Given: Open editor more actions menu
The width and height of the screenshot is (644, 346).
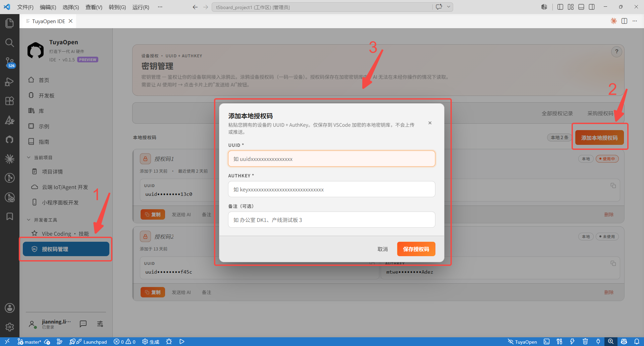Looking at the screenshot, I should [x=635, y=21].
